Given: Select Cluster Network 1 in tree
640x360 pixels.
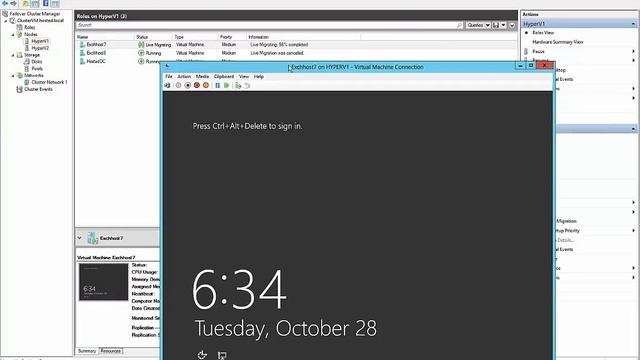Looking at the screenshot, I should [x=49, y=82].
